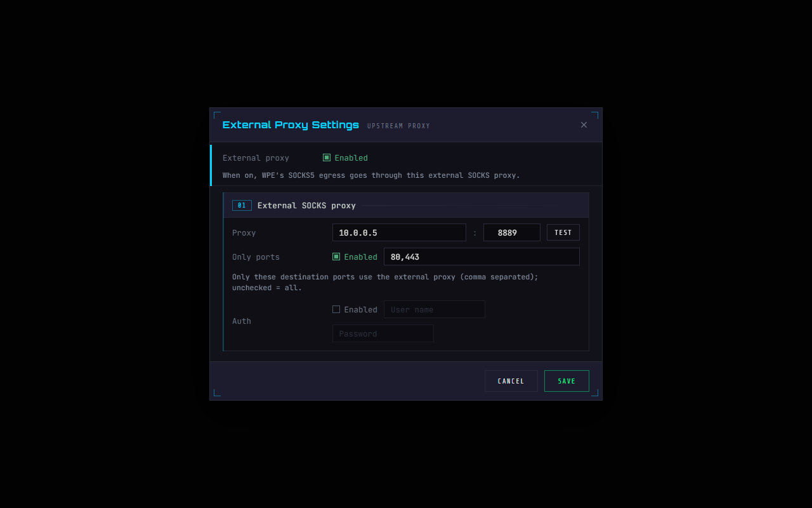
Task: Click the destination ports help text
Action: click(x=385, y=282)
